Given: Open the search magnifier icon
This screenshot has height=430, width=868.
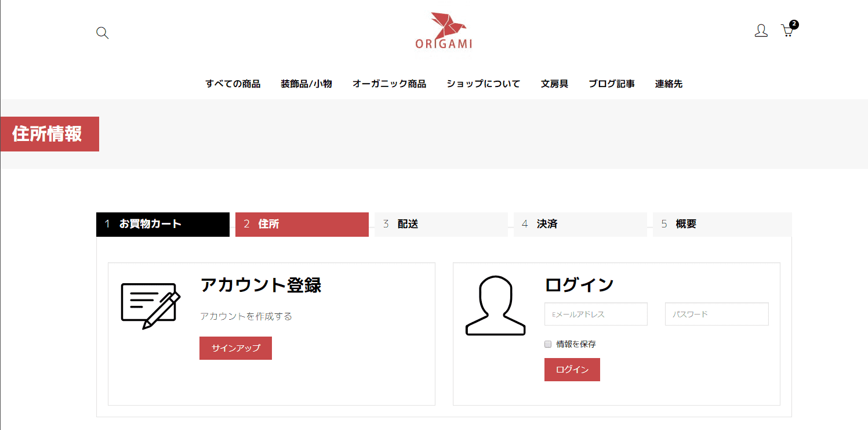Looking at the screenshot, I should 103,32.
